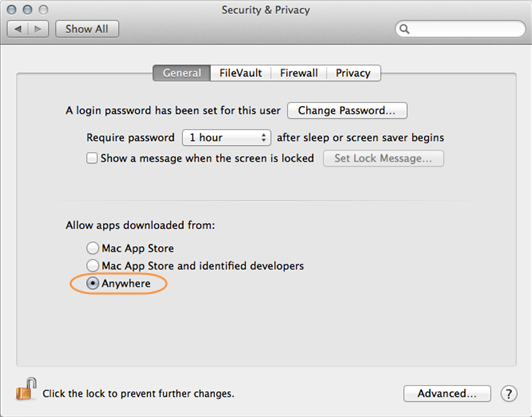Open the Require password 1 hour dropdown
Image resolution: width=532 pixels, height=417 pixels.
pos(226,137)
